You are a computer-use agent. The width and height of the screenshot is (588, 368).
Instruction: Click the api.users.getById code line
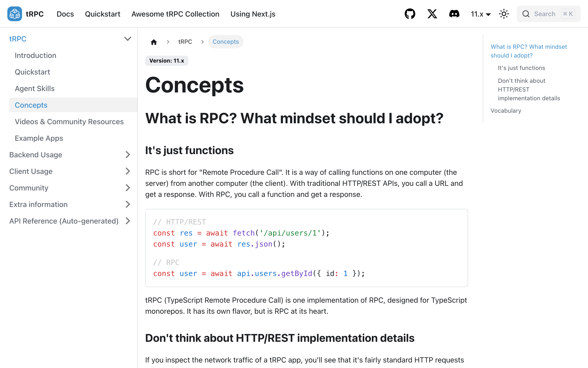259,273
